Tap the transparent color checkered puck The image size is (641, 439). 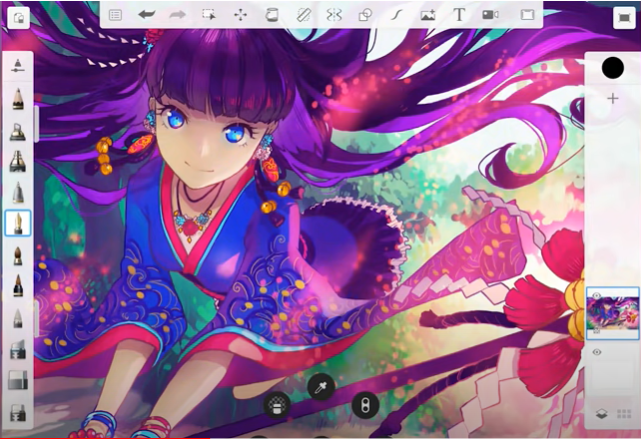pyautogui.click(x=277, y=405)
